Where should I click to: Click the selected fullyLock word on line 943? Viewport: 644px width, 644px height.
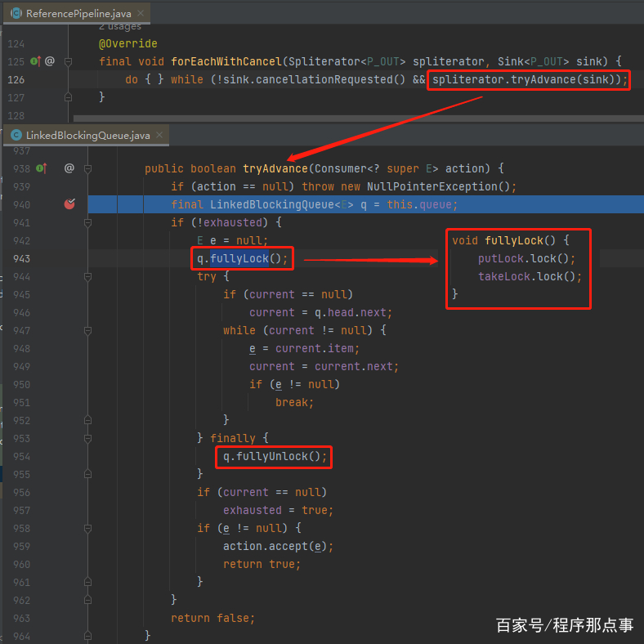pyautogui.click(x=239, y=259)
